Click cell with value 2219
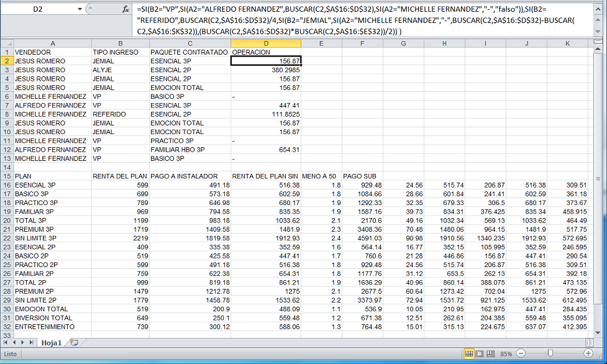Screen dimensions: 607x364 (x=121, y=238)
